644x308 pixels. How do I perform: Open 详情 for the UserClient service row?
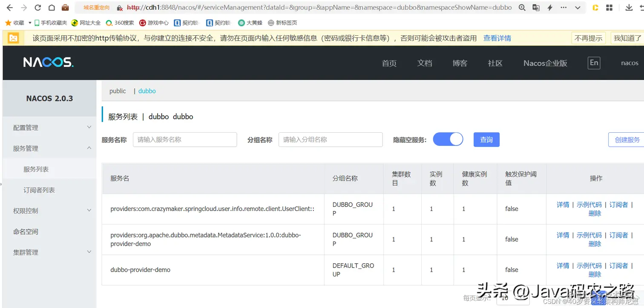(x=563, y=205)
